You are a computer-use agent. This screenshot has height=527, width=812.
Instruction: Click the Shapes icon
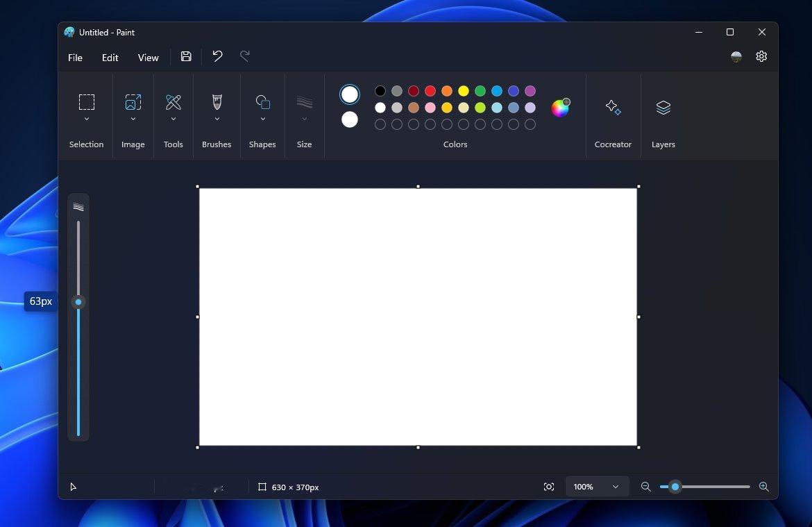click(262, 102)
